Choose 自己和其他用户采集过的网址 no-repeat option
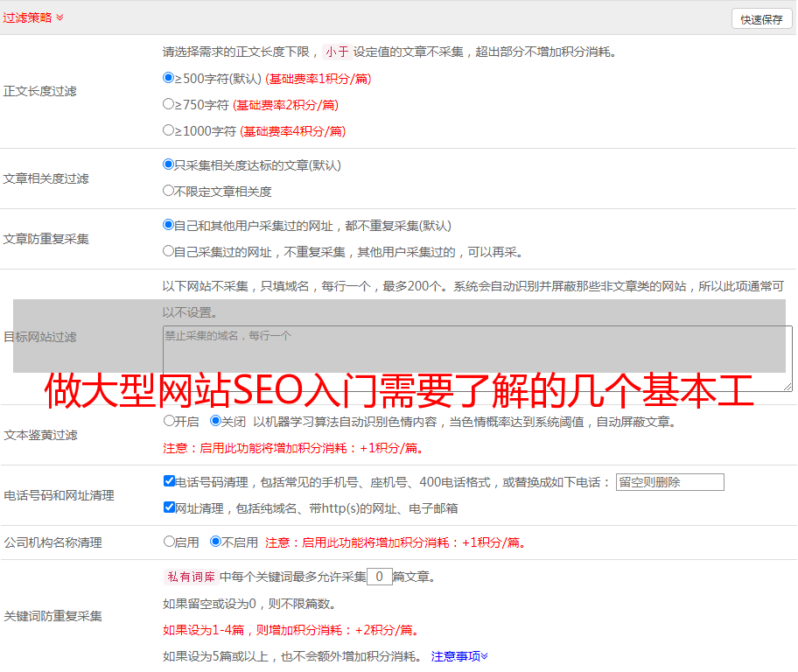798x672 pixels. pyautogui.click(x=169, y=225)
